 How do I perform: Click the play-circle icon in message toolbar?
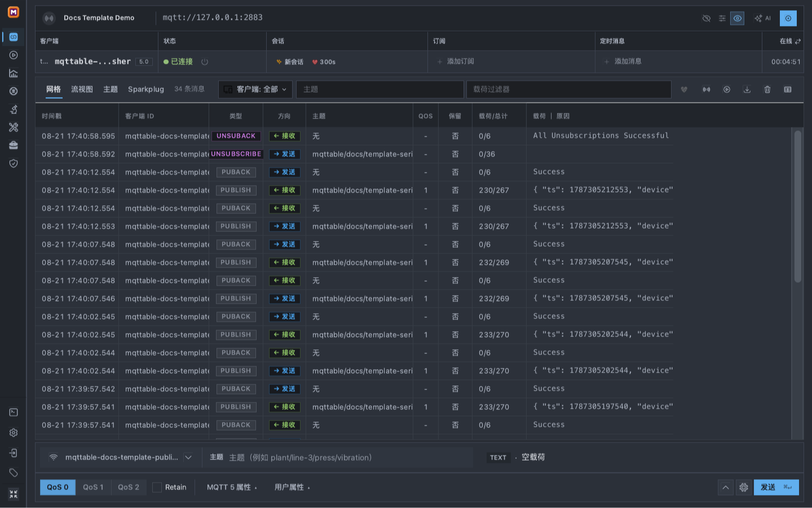(x=727, y=90)
